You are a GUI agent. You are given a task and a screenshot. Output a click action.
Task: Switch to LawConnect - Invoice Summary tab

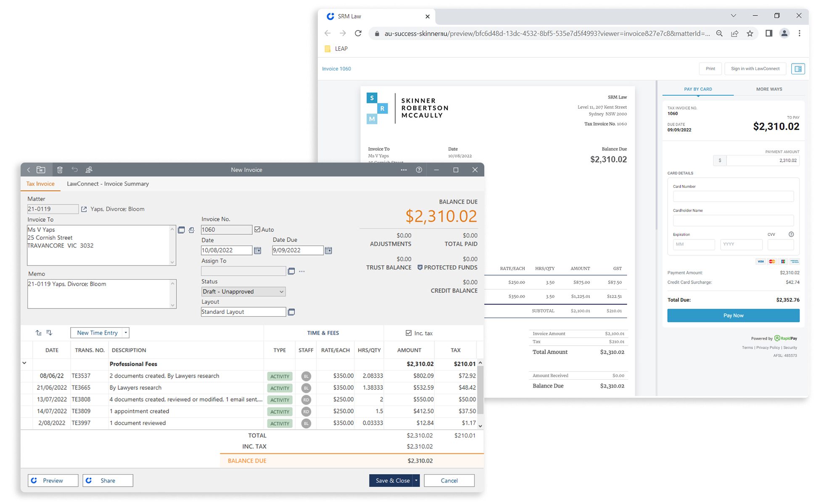[x=108, y=184]
